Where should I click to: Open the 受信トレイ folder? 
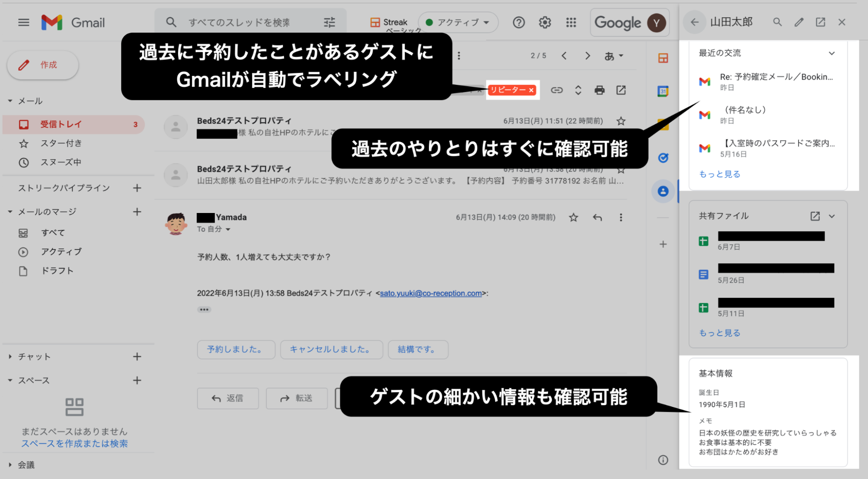point(61,124)
